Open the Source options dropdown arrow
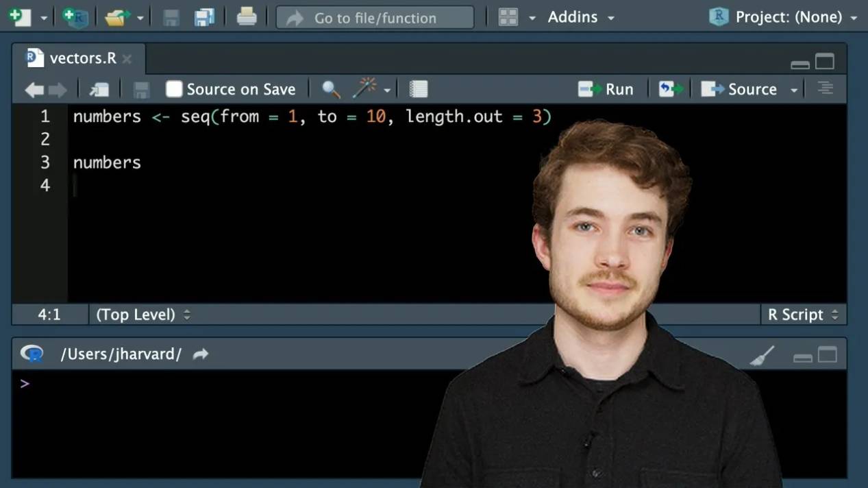The height and width of the screenshot is (488, 868). 794,90
